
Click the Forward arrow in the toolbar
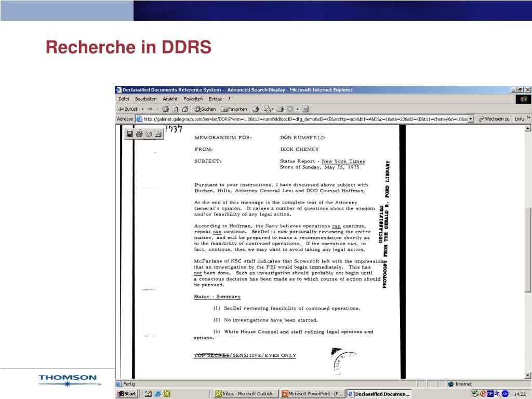click(150, 109)
